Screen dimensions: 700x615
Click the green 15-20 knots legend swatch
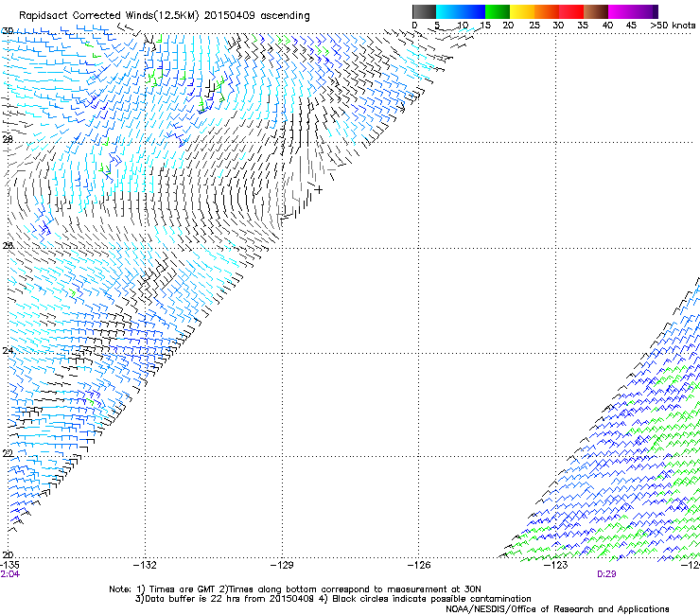[x=498, y=11]
